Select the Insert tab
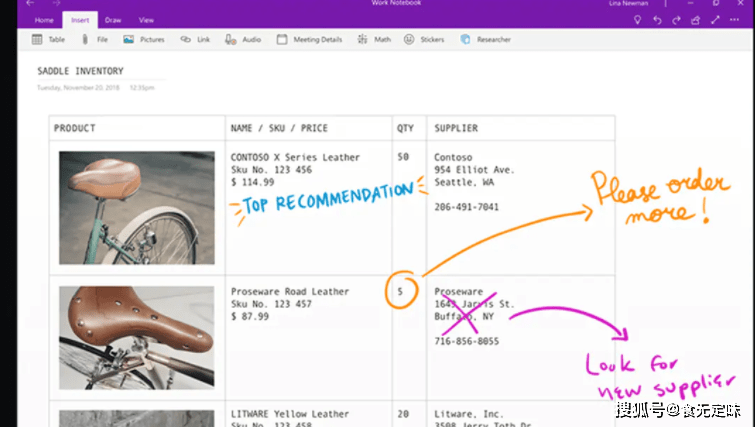This screenshot has height=427, width=755. click(x=80, y=20)
